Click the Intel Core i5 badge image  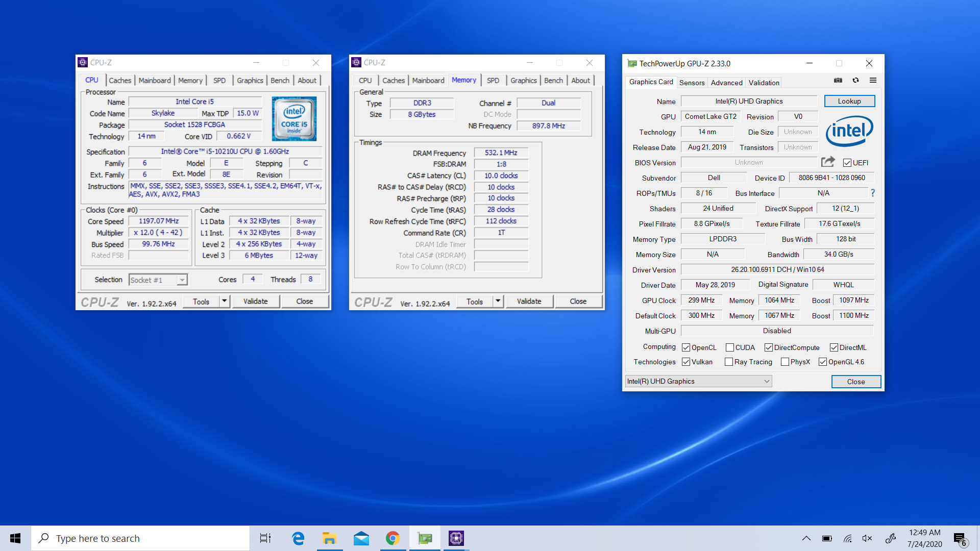pyautogui.click(x=294, y=119)
